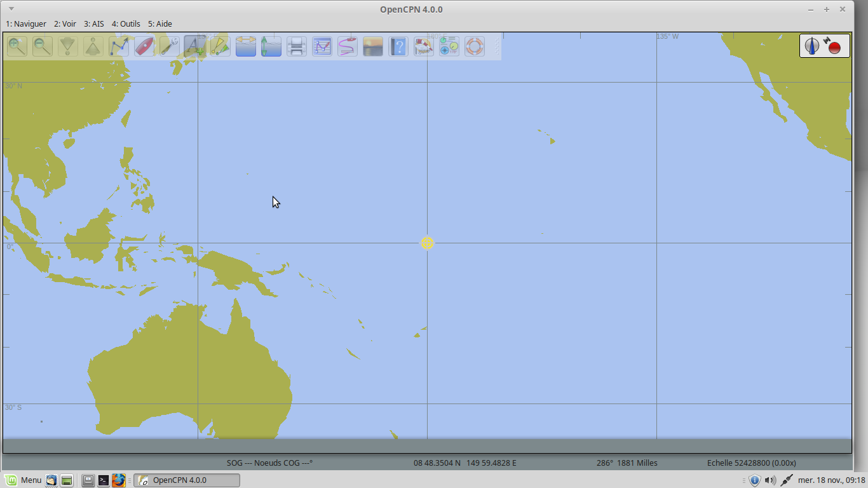Click the Zoom In magnifier icon
The width and height of the screenshot is (868, 488).
pyautogui.click(x=17, y=46)
